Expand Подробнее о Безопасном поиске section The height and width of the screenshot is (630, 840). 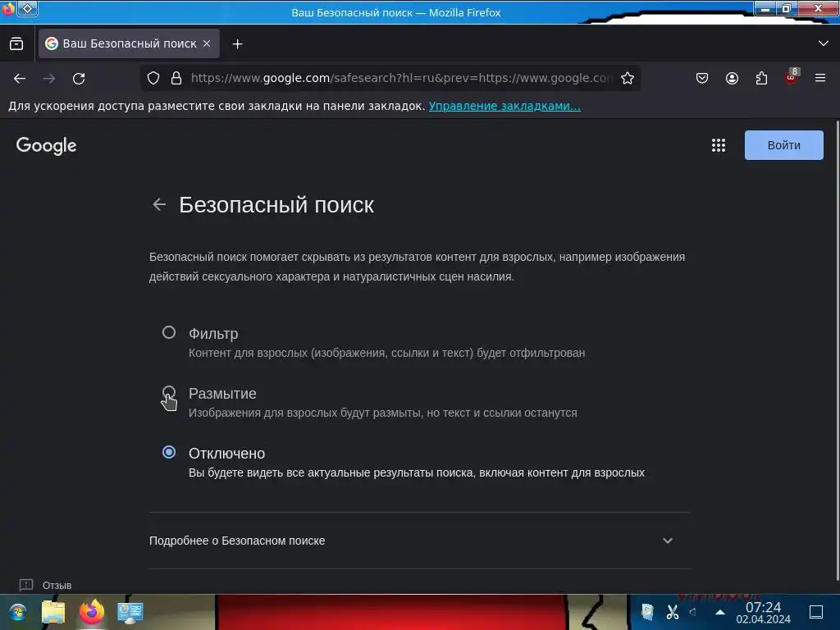click(x=419, y=541)
